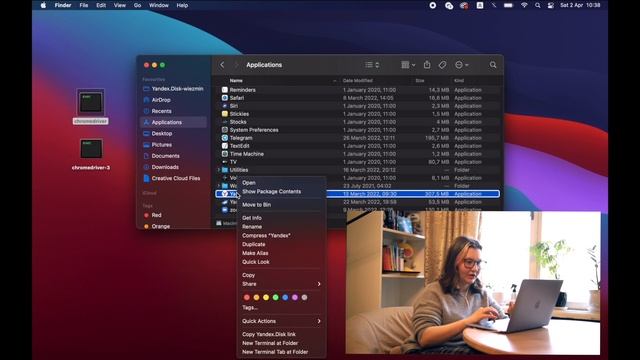The width and height of the screenshot is (640, 360).
Task: Apply the blue tag colour dot
Action: (x=285, y=298)
